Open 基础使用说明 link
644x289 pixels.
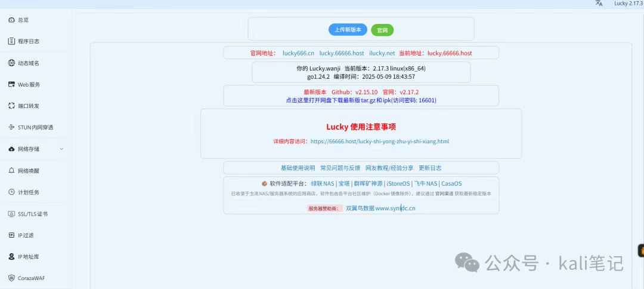point(298,168)
